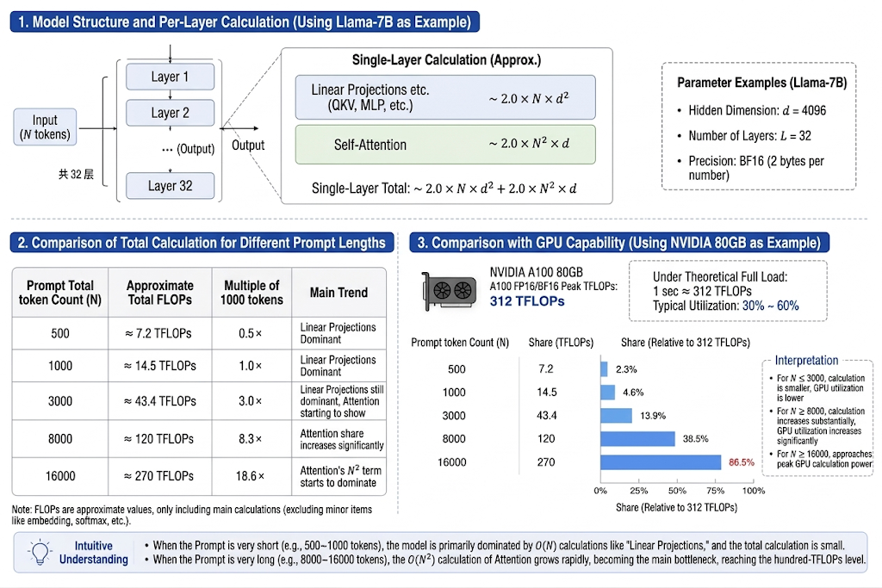Click the Number of Layers L = 32 bullet

coord(744,136)
